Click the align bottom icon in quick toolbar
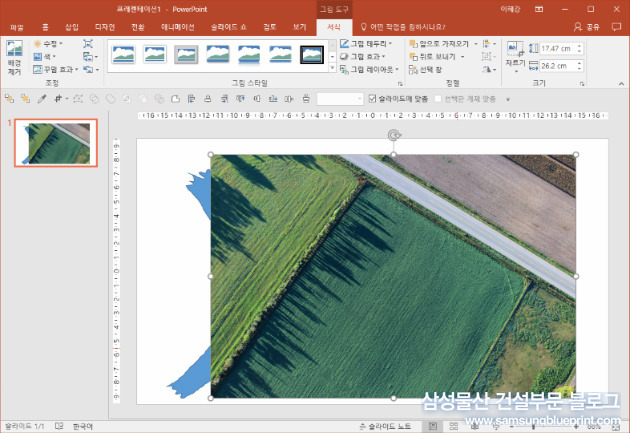This screenshot has width=630, height=433. 273,98
